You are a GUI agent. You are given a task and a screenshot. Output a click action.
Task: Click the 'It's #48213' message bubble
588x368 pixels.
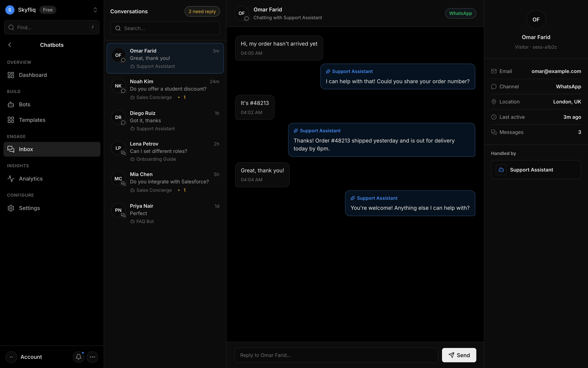[255, 107]
